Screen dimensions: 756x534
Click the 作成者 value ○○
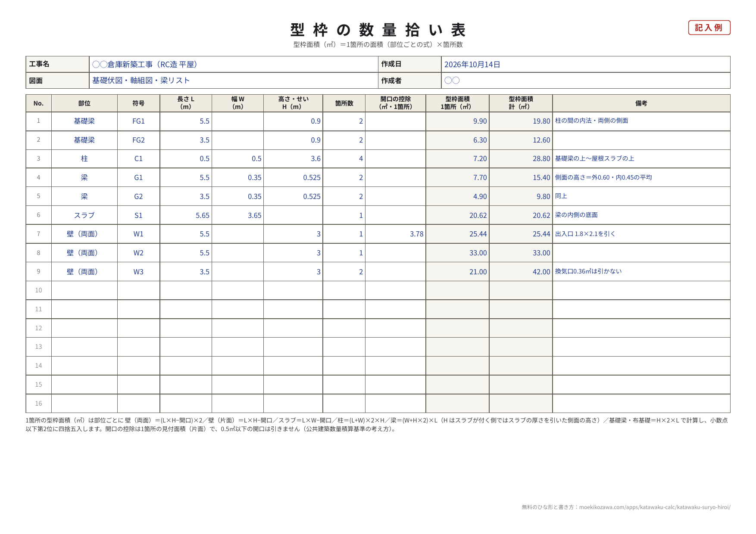pyautogui.click(x=452, y=81)
